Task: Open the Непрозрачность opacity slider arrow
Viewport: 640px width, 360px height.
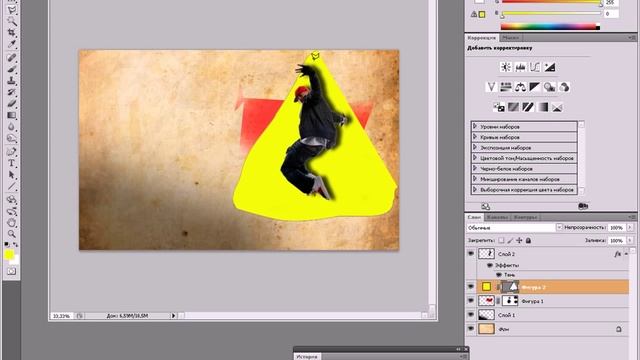Action: 630,227
